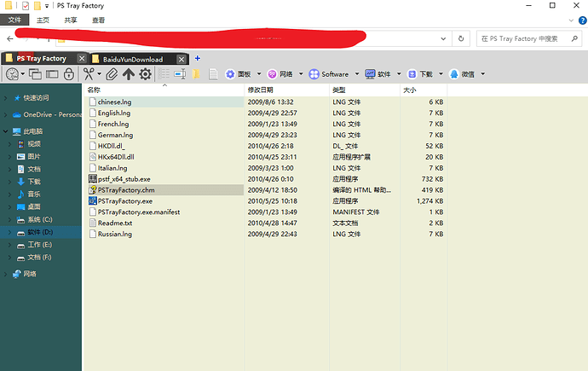Open dropdown beside the clock history icon
The width and height of the screenshot is (588, 371).
click(x=23, y=74)
